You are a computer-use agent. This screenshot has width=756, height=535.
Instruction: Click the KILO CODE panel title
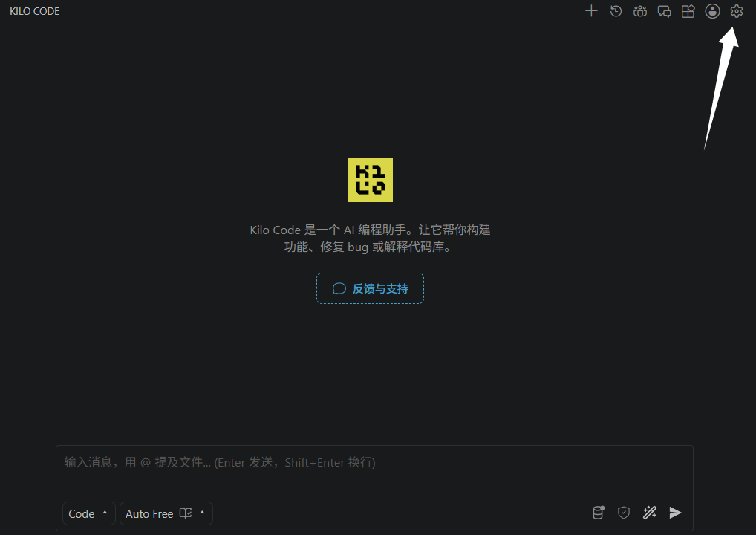tap(35, 11)
